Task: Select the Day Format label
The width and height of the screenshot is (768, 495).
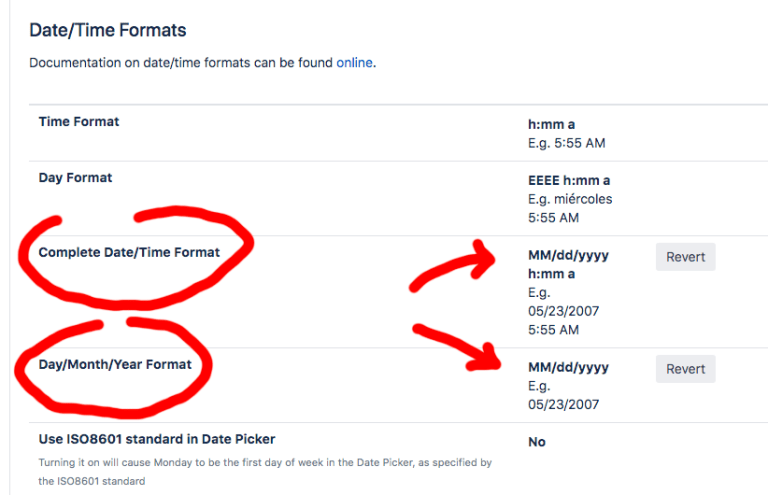Action: pos(75,178)
